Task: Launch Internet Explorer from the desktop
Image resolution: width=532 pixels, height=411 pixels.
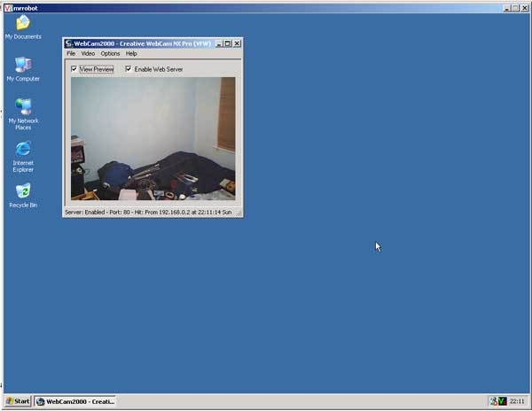Action: coord(22,149)
